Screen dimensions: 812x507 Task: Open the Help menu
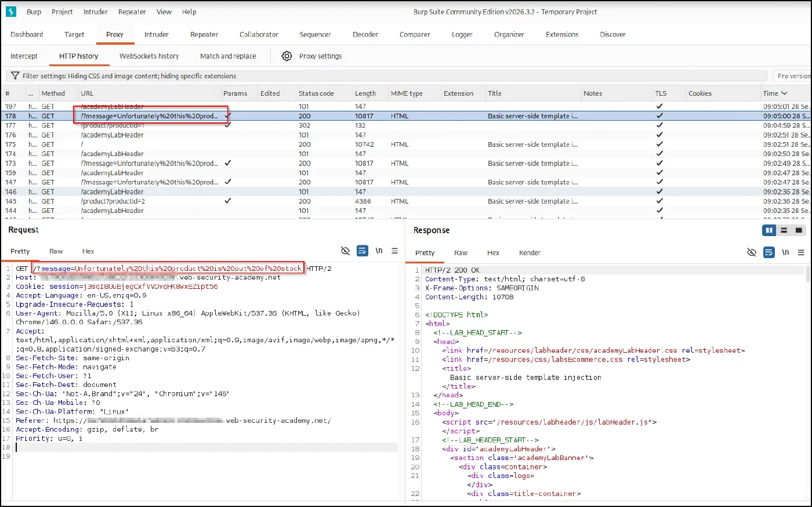click(189, 12)
